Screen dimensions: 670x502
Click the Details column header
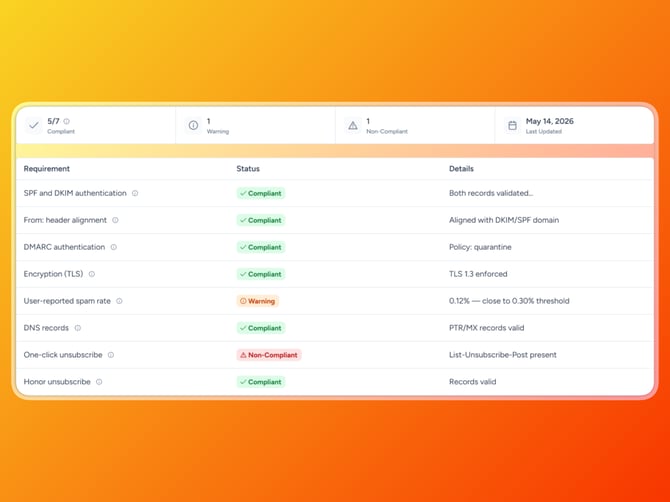(x=461, y=169)
